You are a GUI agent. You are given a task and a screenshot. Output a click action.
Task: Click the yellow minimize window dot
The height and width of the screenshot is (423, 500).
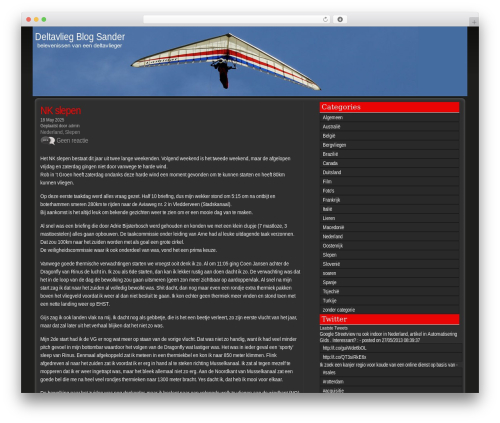[36, 19]
